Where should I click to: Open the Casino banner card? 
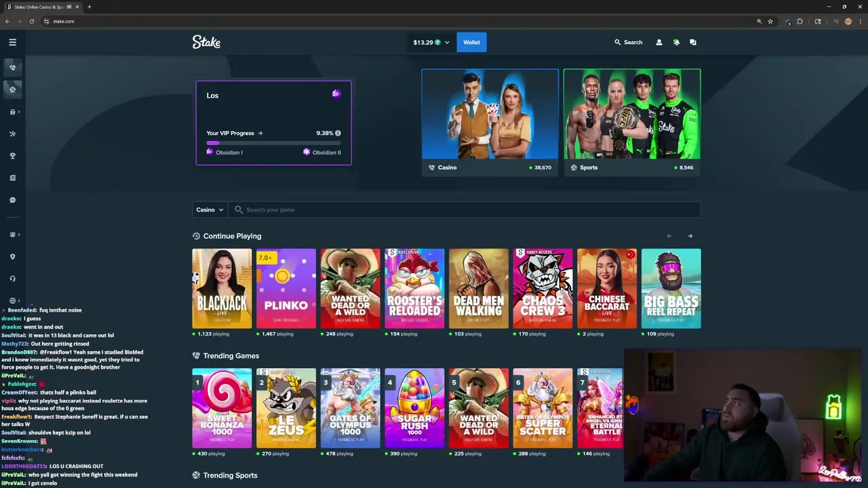point(490,122)
